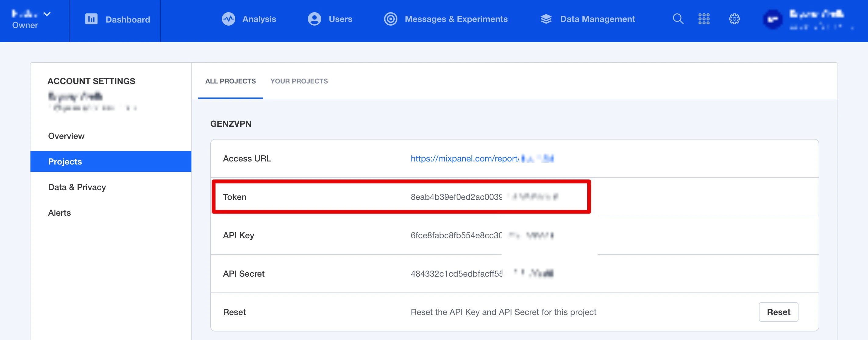Click the Dashboard bar-chart icon
This screenshot has width=868, height=340.
pos(91,19)
